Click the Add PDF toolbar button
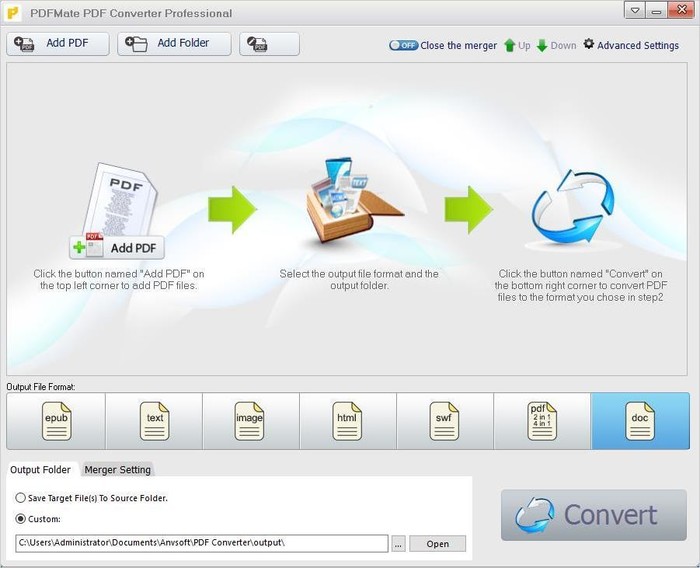The image size is (700, 568). pyautogui.click(x=58, y=44)
